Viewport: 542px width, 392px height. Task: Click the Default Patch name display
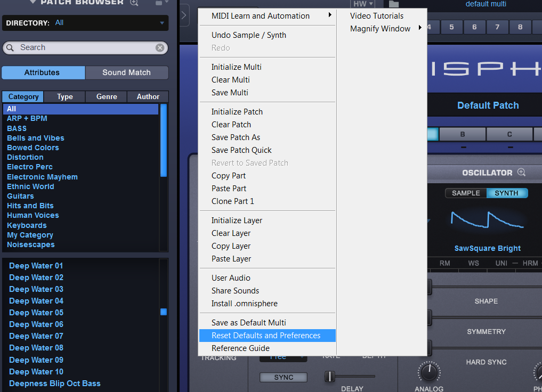(x=488, y=105)
